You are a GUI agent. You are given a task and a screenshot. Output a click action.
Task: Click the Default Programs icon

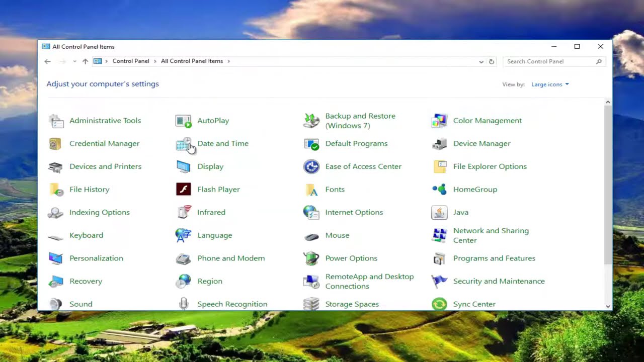point(311,144)
